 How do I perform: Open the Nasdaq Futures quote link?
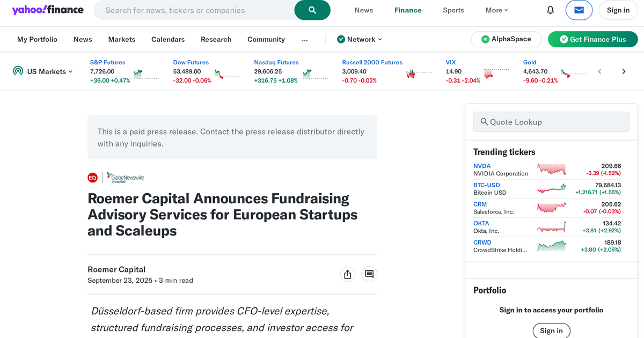(276, 62)
